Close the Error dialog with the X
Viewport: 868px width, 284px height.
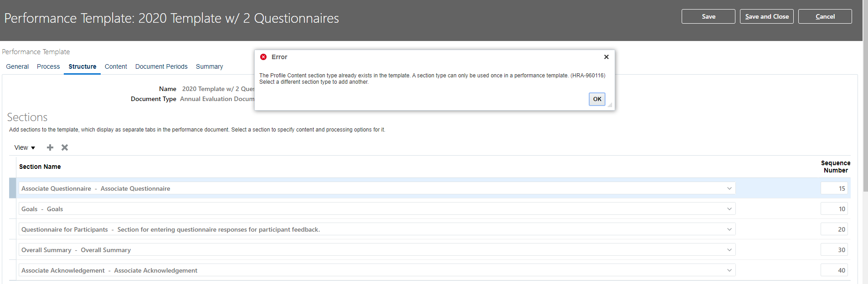coord(606,57)
